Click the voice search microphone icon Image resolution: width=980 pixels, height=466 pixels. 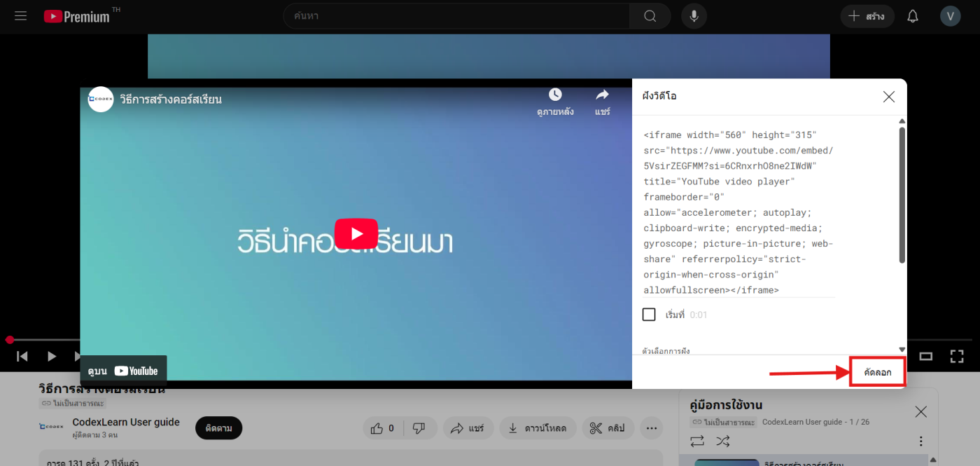pos(694,16)
